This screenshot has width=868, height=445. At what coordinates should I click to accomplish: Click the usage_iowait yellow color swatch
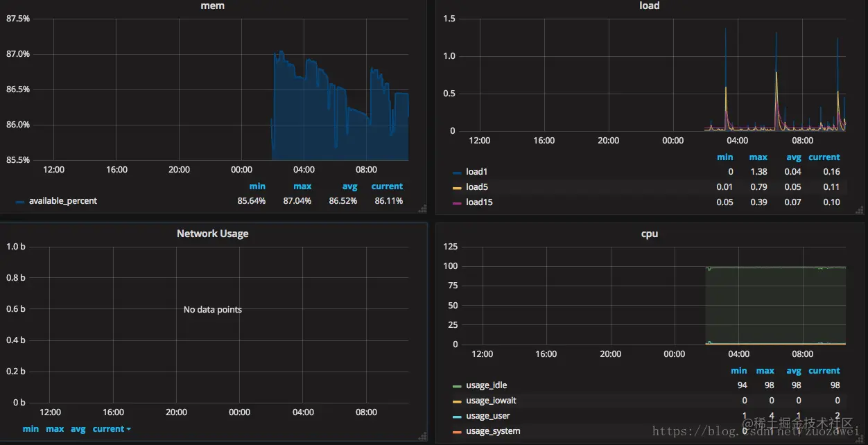click(457, 401)
